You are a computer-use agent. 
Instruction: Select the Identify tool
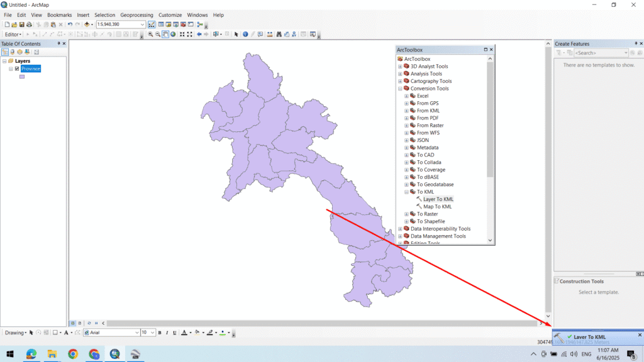pyautogui.click(x=245, y=35)
